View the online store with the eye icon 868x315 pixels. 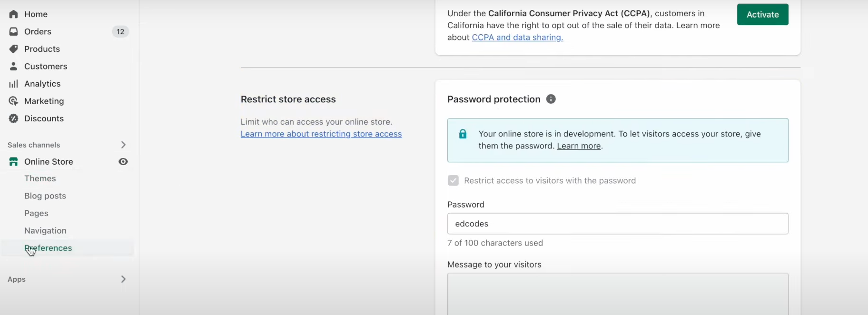click(123, 162)
